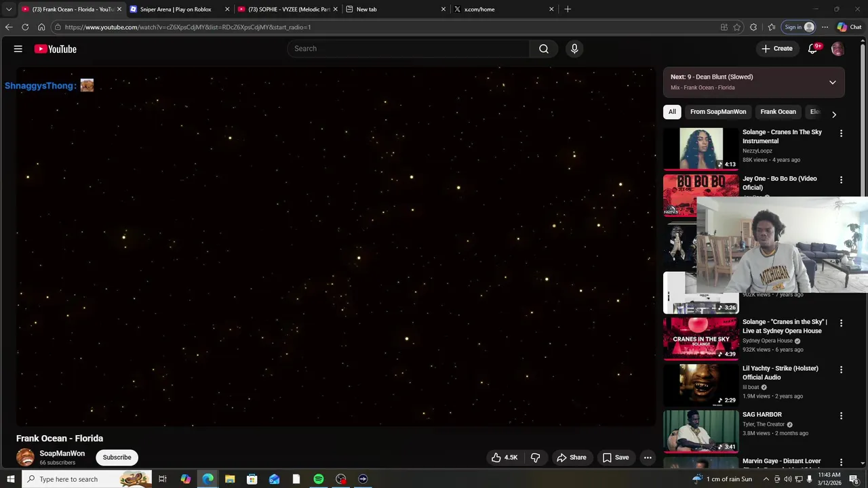Open Cranes in the Sky Live thumbnail
This screenshot has width=868, height=488.
pos(701,338)
